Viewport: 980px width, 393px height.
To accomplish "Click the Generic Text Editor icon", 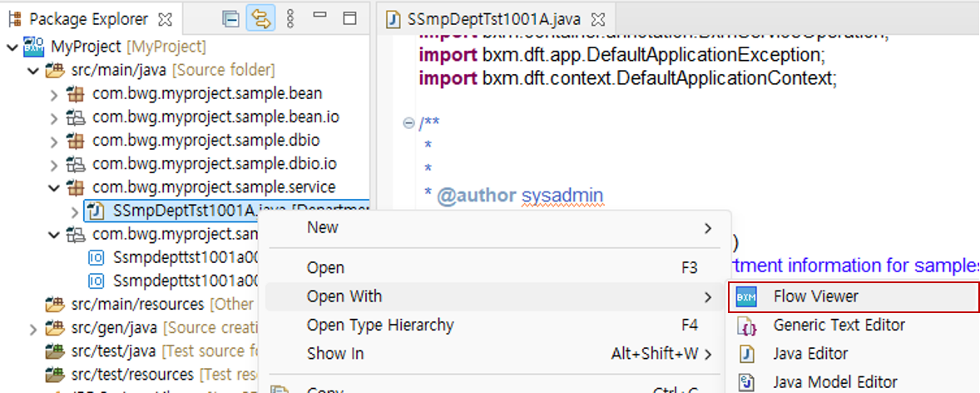I will (x=748, y=326).
